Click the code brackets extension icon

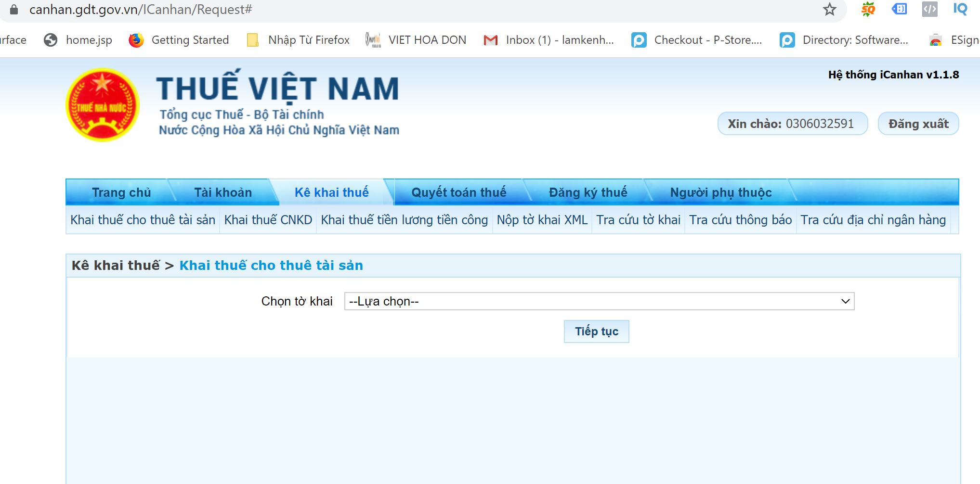click(x=929, y=9)
